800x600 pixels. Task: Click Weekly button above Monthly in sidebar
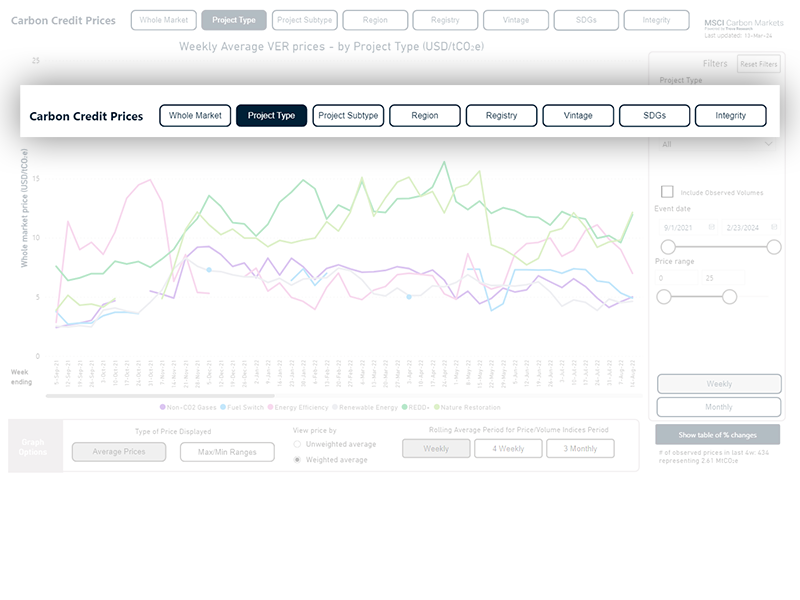pyautogui.click(x=719, y=384)
